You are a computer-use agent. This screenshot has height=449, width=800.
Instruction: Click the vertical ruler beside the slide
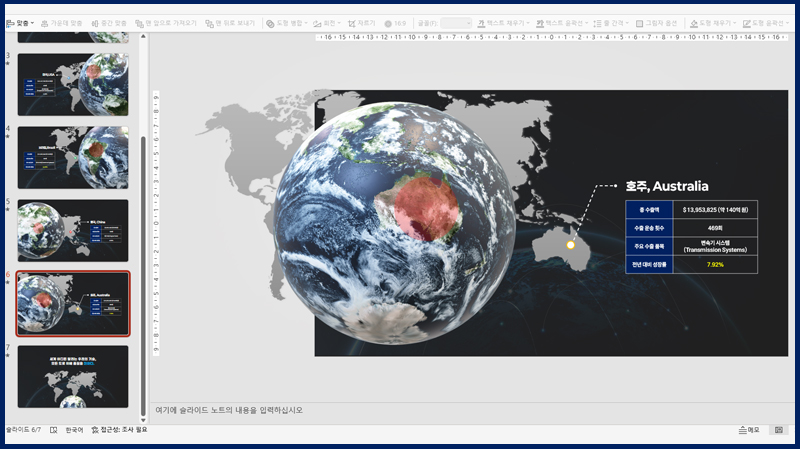(156, 223)
